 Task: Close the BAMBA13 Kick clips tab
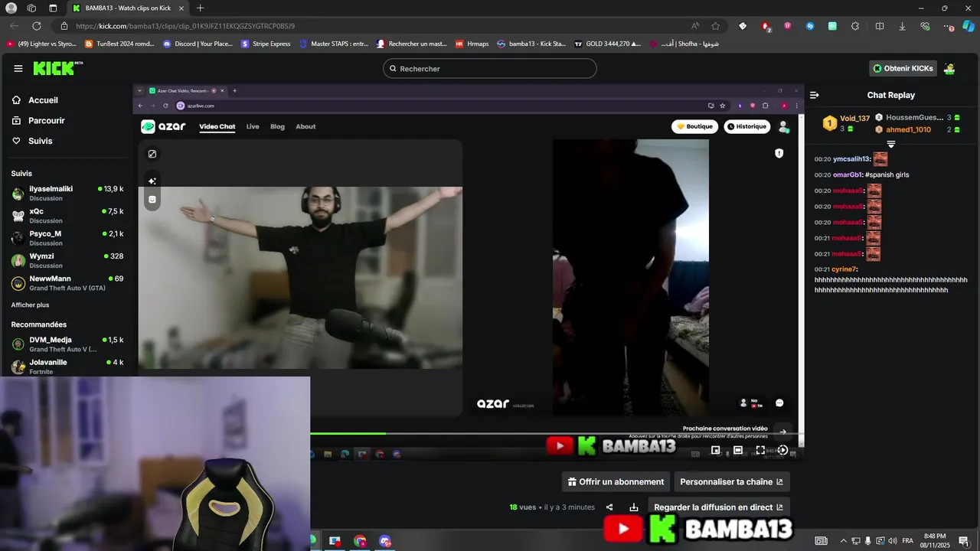click(x=181, y=8)
